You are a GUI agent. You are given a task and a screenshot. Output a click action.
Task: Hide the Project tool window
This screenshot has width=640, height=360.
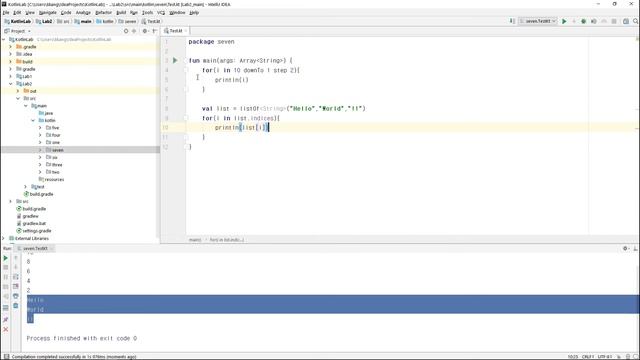tap(154, 31)
